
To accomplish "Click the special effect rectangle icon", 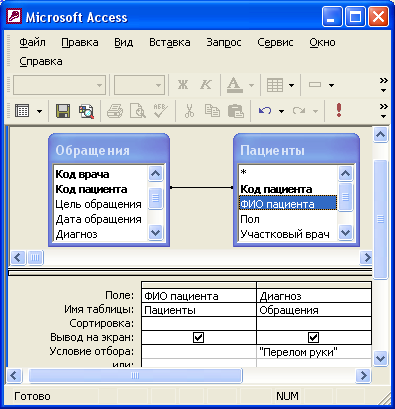I will tap(315, 85).
